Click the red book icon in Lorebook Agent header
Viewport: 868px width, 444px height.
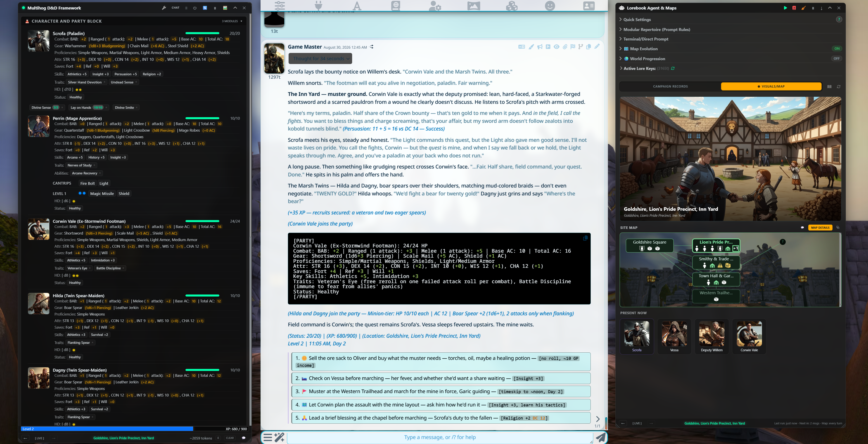(794, 8)
